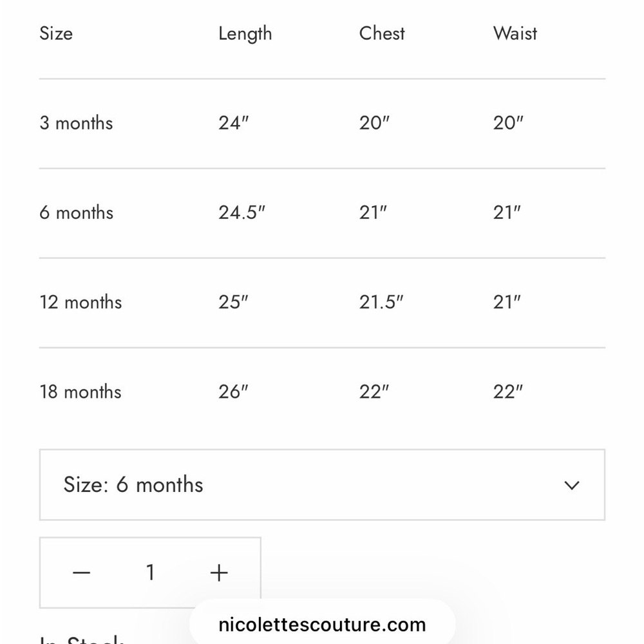This screenshot has width=644, height=644.
Task: Click the 24″ length for 3 months
Action: click(x=233, y=123)
